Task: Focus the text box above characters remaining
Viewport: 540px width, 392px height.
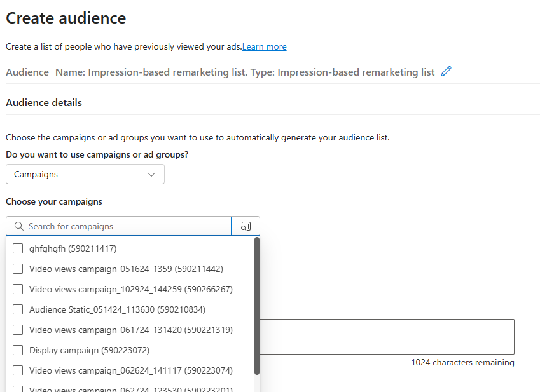Action: 387,337
